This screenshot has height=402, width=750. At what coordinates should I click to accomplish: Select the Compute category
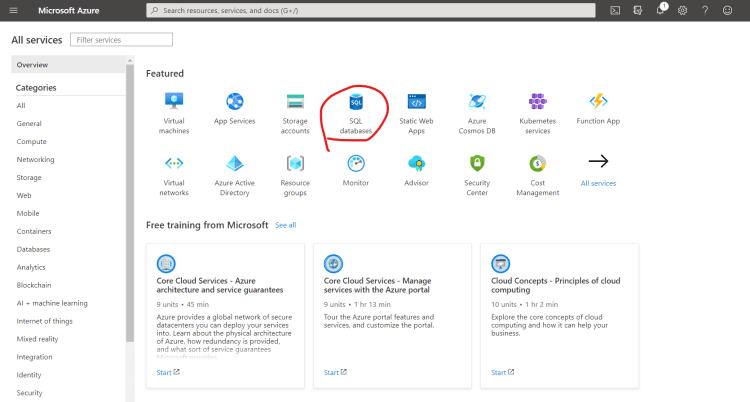[x=32, y=142]
